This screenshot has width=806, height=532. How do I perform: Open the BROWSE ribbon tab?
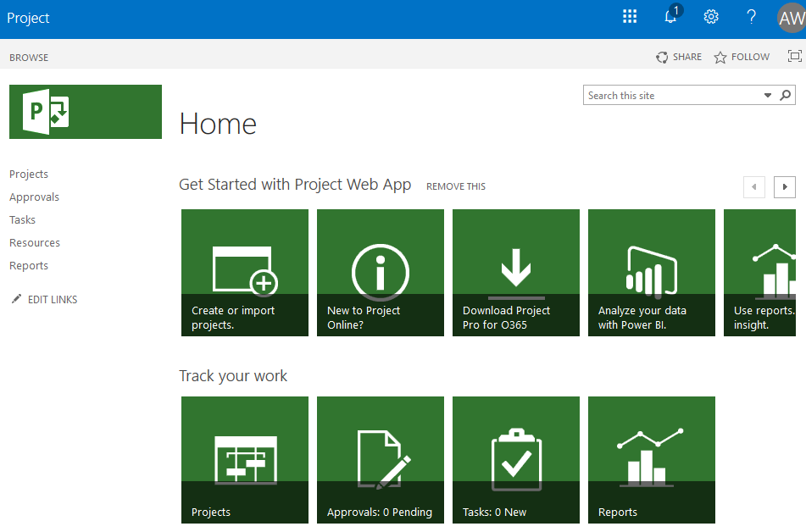(x=29, y=58)
